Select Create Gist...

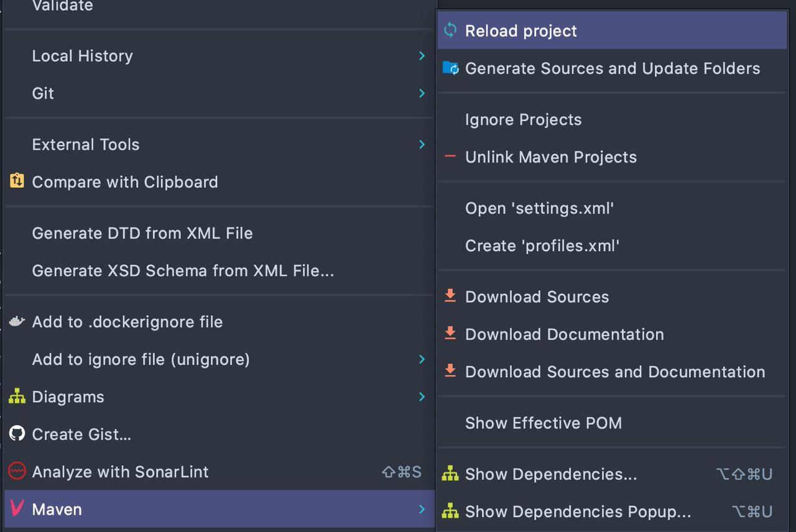click(x=220, y=434)
